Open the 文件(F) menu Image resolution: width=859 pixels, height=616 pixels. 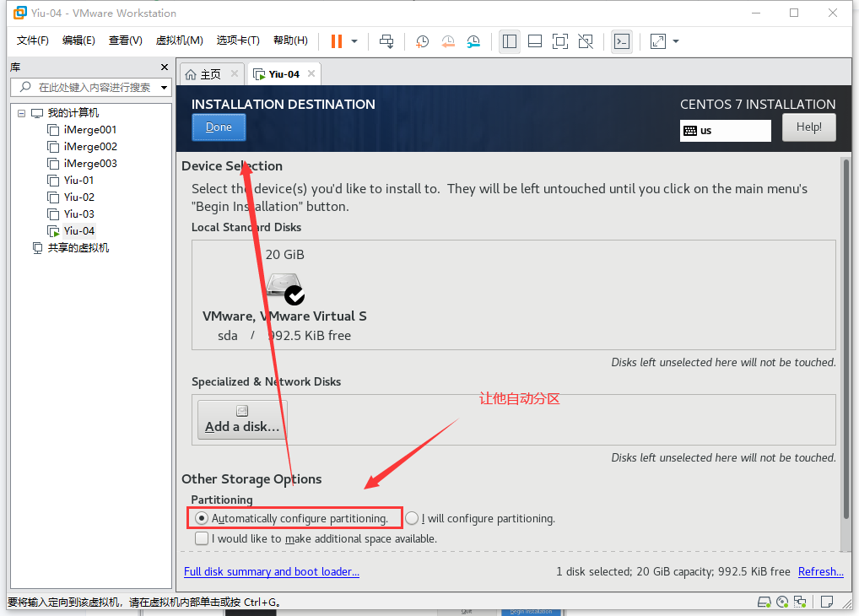32,41
